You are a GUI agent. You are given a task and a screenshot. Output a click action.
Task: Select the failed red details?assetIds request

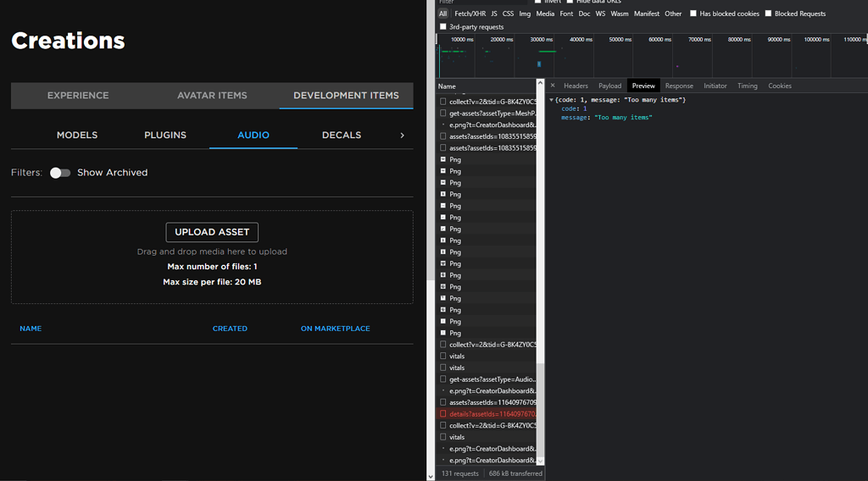[486, 414]
